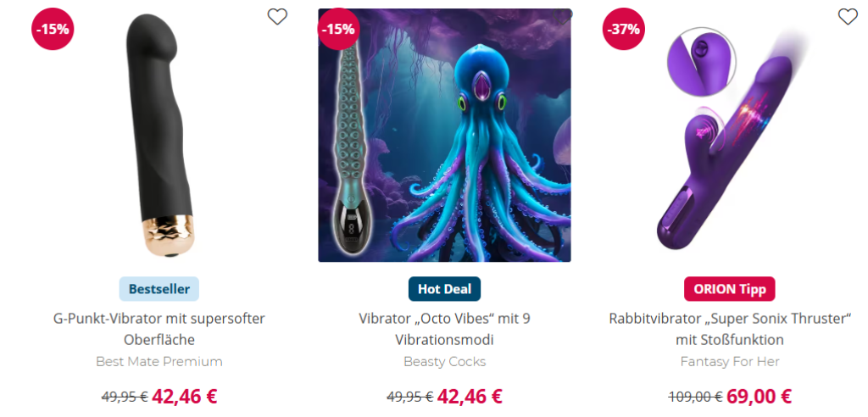Click the 42,46 € price under Hot Deal

click(470, 397)
